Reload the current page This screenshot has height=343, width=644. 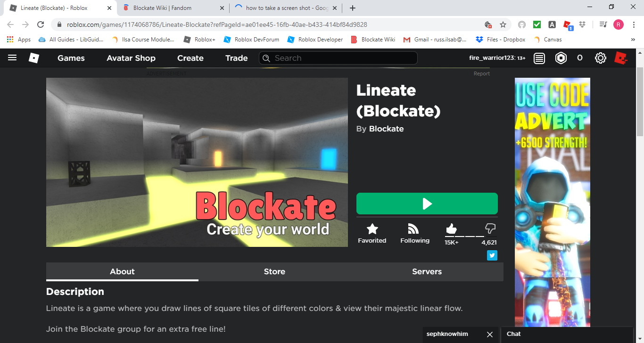click(x=41, y=24)
